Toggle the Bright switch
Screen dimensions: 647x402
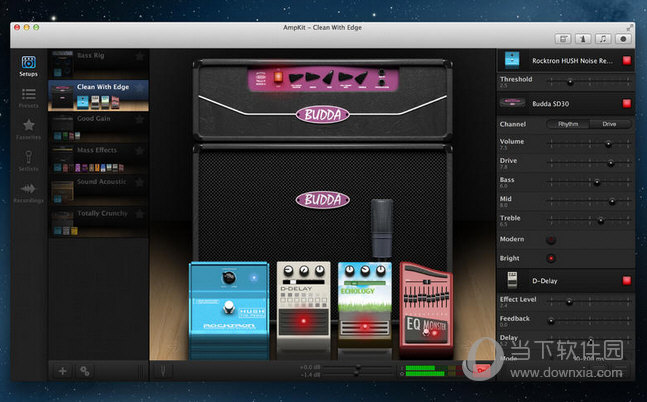coord(550,258)
